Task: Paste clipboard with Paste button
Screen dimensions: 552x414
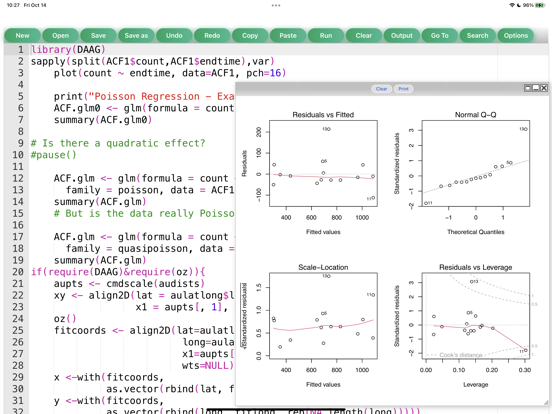Action: click(288, 36)
